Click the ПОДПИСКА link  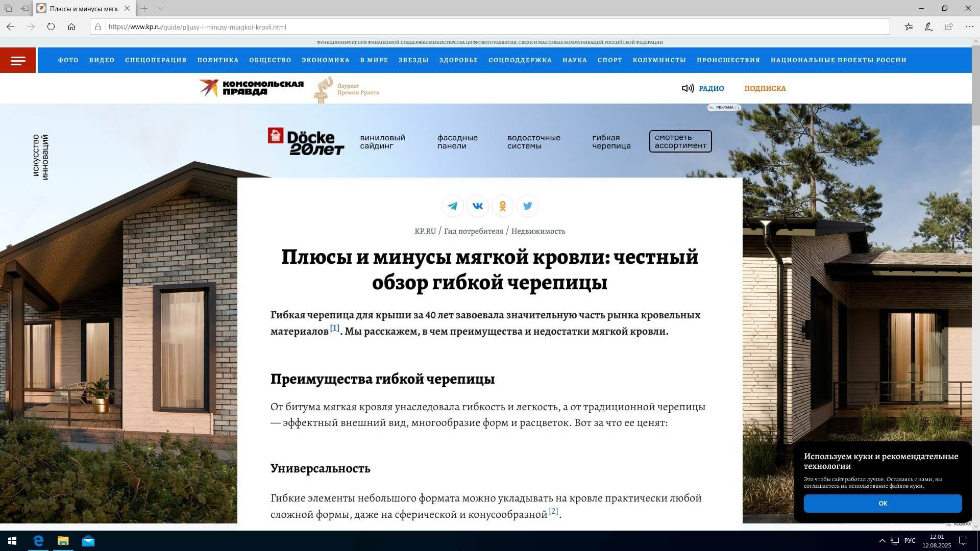pyautogui.click(x=765, y=88)
